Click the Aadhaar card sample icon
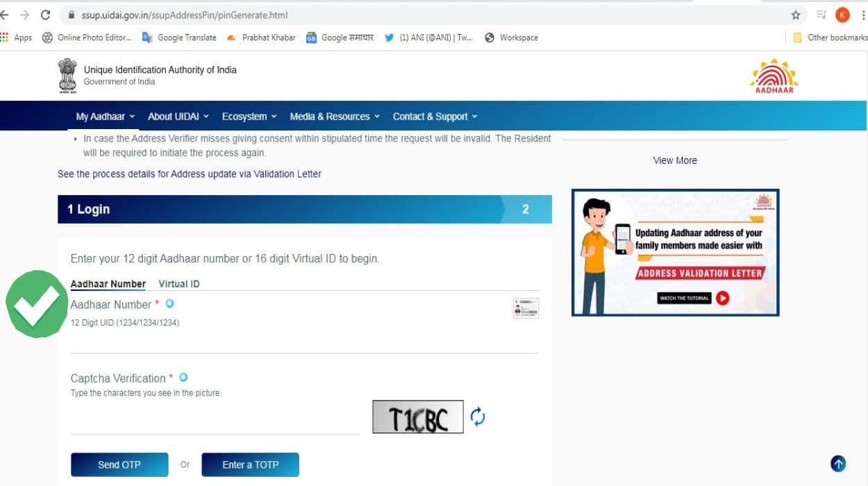The height and width of the screenshot is (486, 868). 526,308
